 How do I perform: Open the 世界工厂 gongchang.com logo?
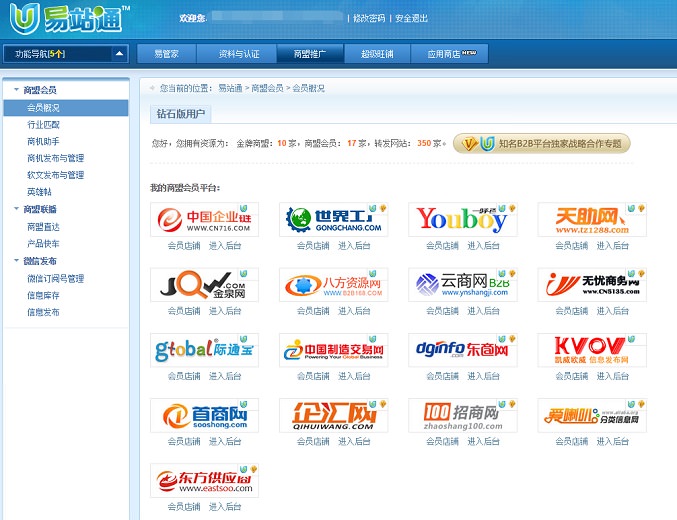(x=333, y=219)
